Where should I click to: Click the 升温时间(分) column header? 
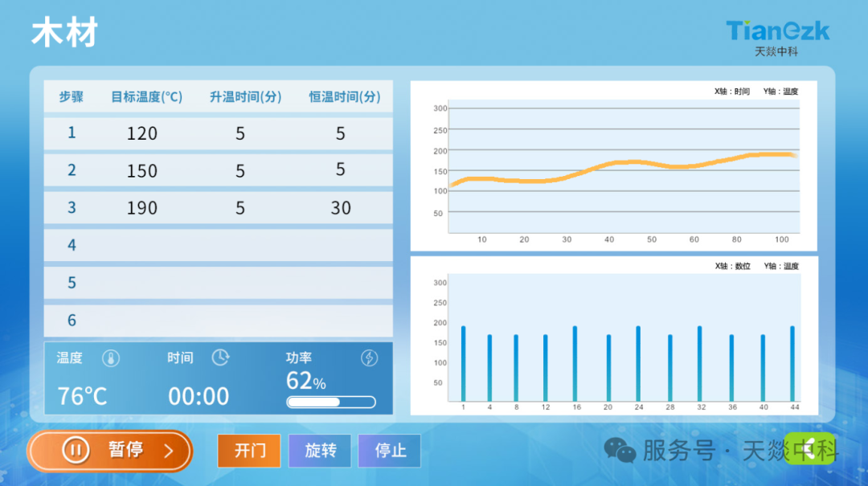click(x=245, y=97)
